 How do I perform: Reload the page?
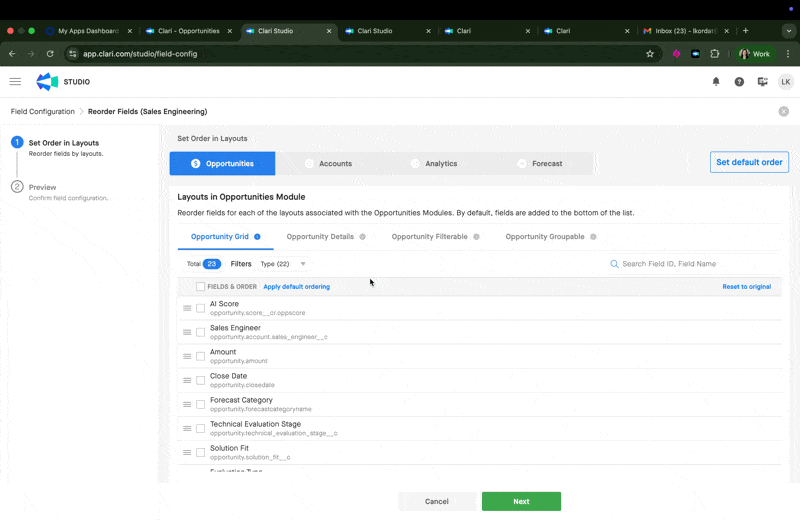pyautogui.click(x=50, y=54)
